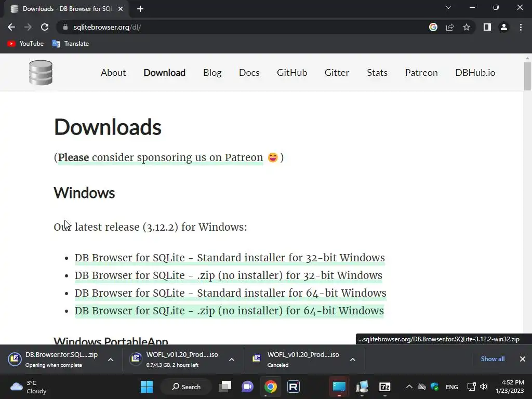
Task: Download .zip (no installer) for 64-bit Windows
Action: click(x=229, y=311)
